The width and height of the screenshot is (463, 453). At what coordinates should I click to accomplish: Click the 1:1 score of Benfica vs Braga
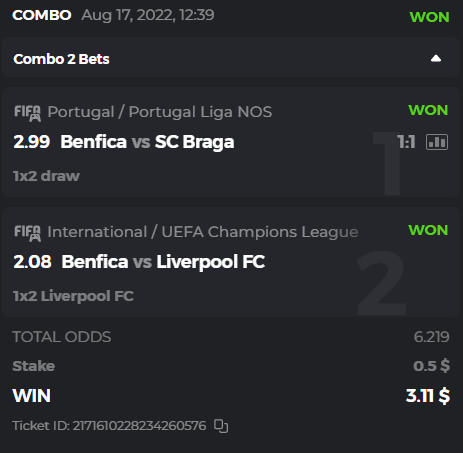click(406, 142)
